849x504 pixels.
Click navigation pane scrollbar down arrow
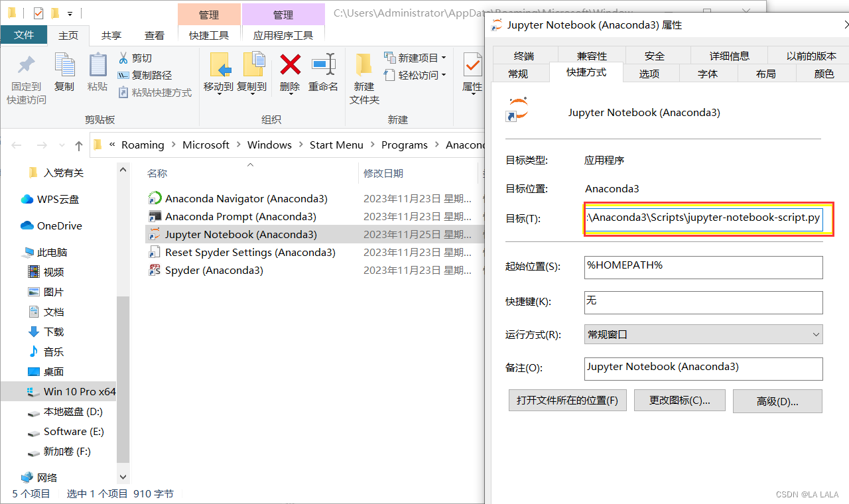tap(123, 477)
